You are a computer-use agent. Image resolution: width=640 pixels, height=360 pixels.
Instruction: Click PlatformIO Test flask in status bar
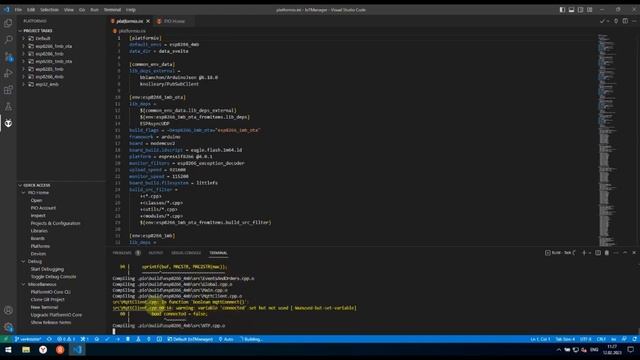pos(138,339)
